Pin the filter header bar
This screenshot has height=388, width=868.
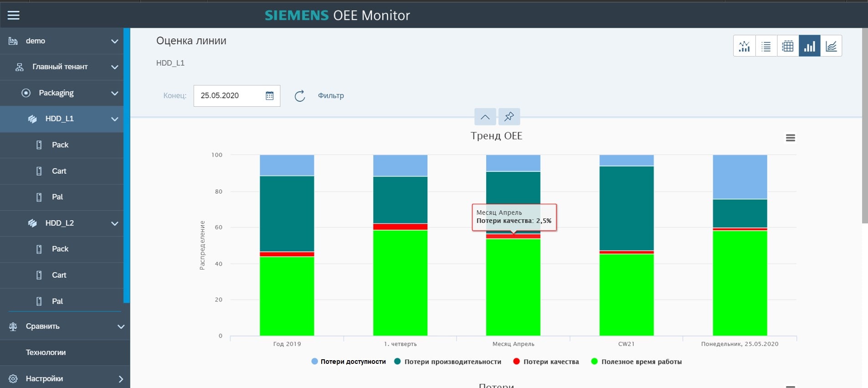click(509, 117)
